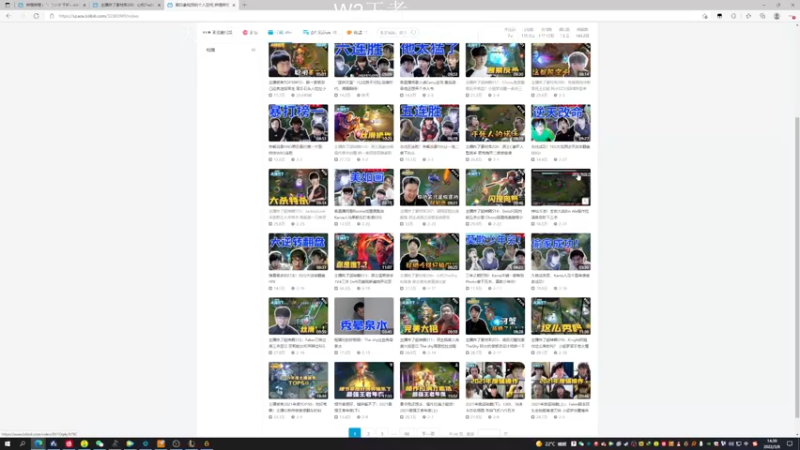
Task: Open the dark minimap video thumbnail
Action: (561, 187)
